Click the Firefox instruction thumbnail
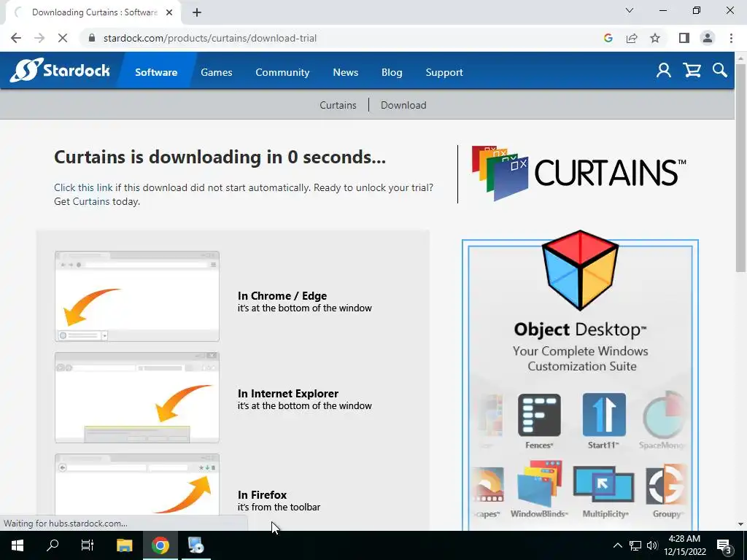 coord(137,485)
